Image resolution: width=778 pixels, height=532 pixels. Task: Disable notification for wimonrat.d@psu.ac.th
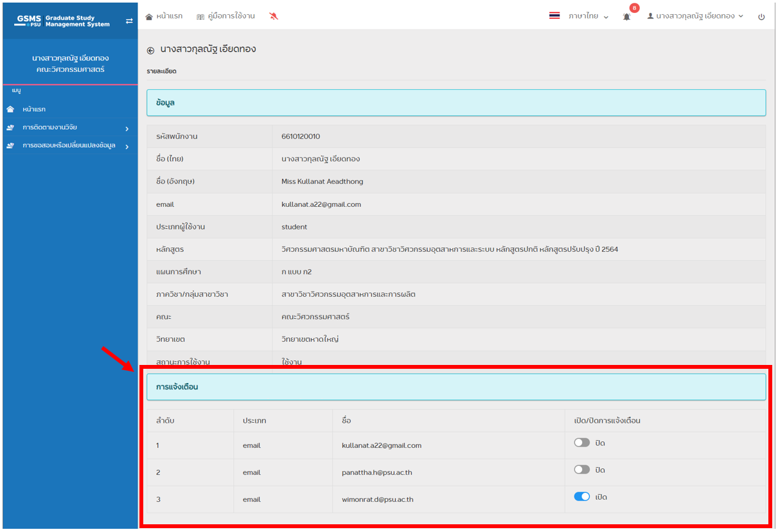(x=582, y=497)
